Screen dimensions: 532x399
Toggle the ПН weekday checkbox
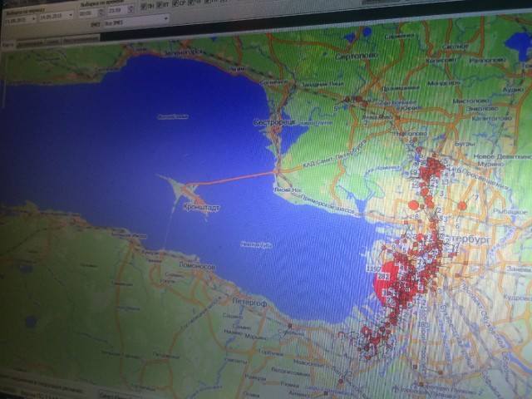[x=143, y=6]
